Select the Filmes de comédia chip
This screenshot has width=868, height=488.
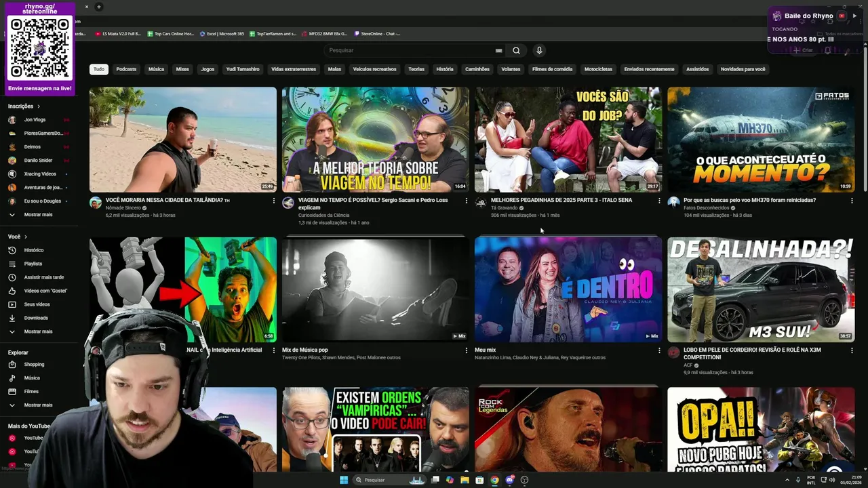(x=552, y=69)
